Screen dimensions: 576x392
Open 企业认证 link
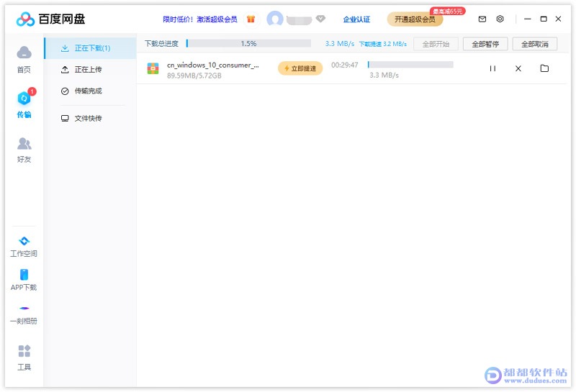356,19
